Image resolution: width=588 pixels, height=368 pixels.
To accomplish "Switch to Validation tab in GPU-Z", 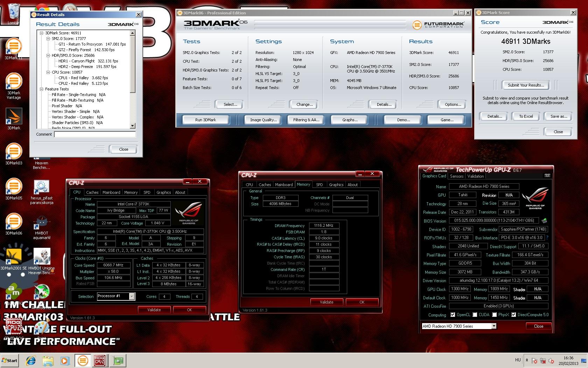I will (x=476, y=176).
